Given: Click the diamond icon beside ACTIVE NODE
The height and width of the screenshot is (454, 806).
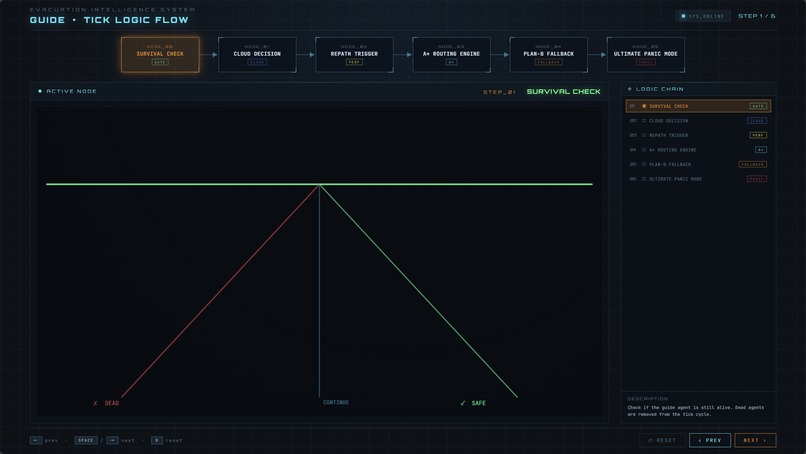Looking at the screenshot, I should coord(40,91).
